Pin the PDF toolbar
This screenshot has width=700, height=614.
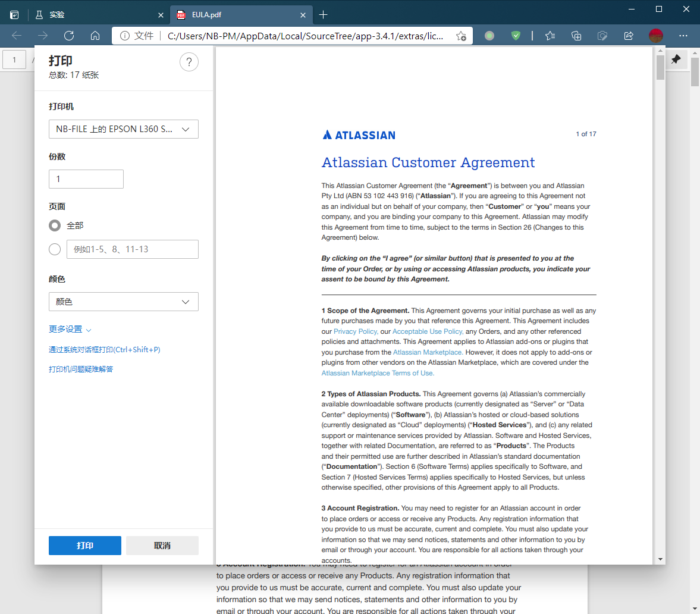[x=676, y=59]
